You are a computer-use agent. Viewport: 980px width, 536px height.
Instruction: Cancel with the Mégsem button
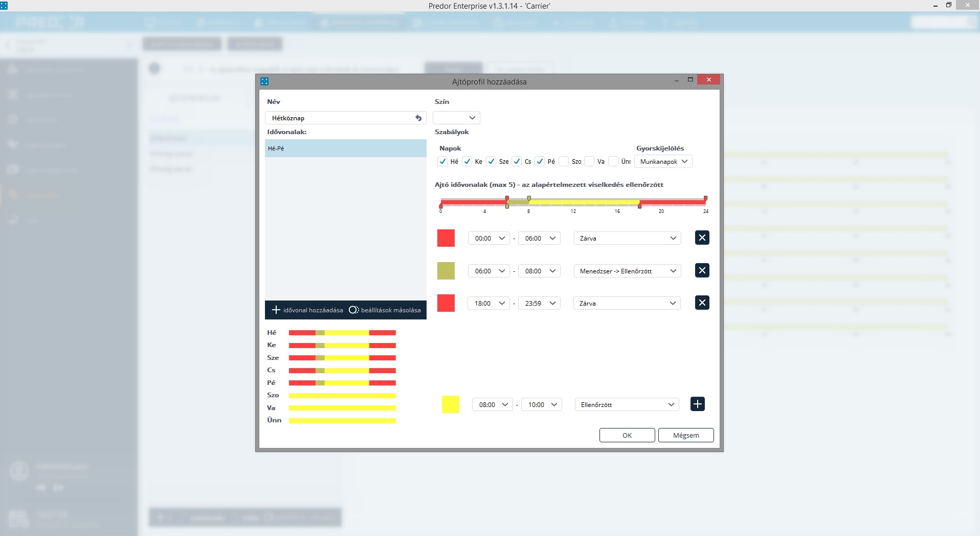click(x=685, y=435)
